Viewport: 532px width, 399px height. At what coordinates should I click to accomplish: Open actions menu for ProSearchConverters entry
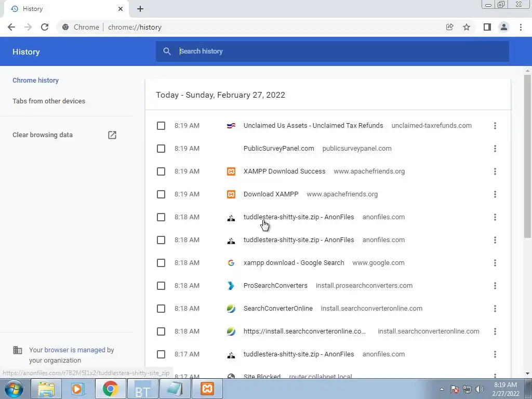coord(495,286)
